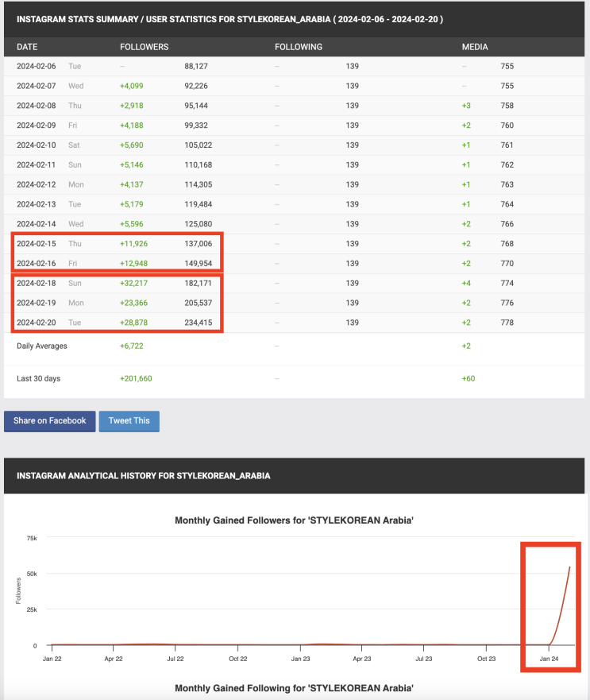Click the date 2024-02-18
Screen dimensions: 590x700
37,283
